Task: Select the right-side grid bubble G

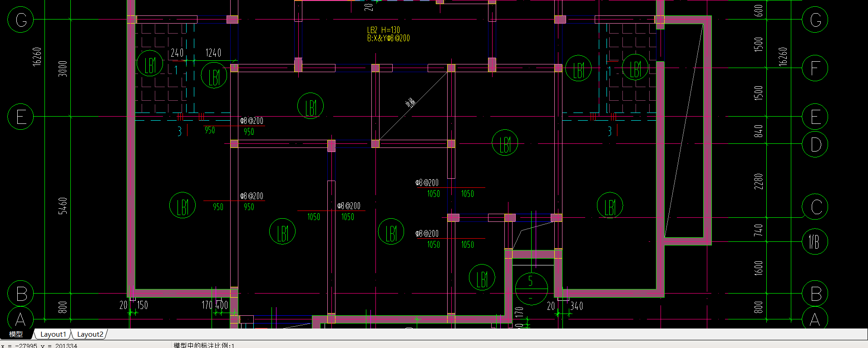Action: pyautogui.click(x=815, y=20)
